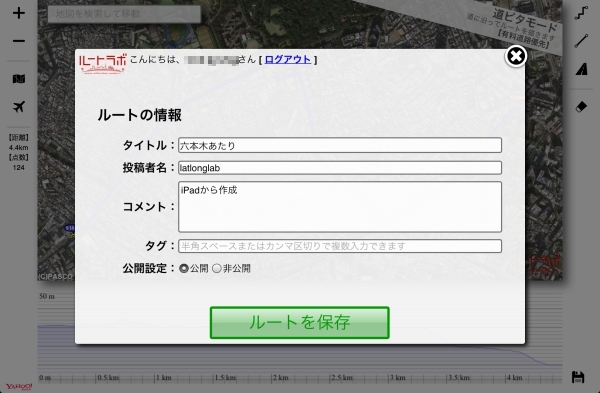Click the ルートの情報 heading
The image size is (600, 393).
pos(140,115)
